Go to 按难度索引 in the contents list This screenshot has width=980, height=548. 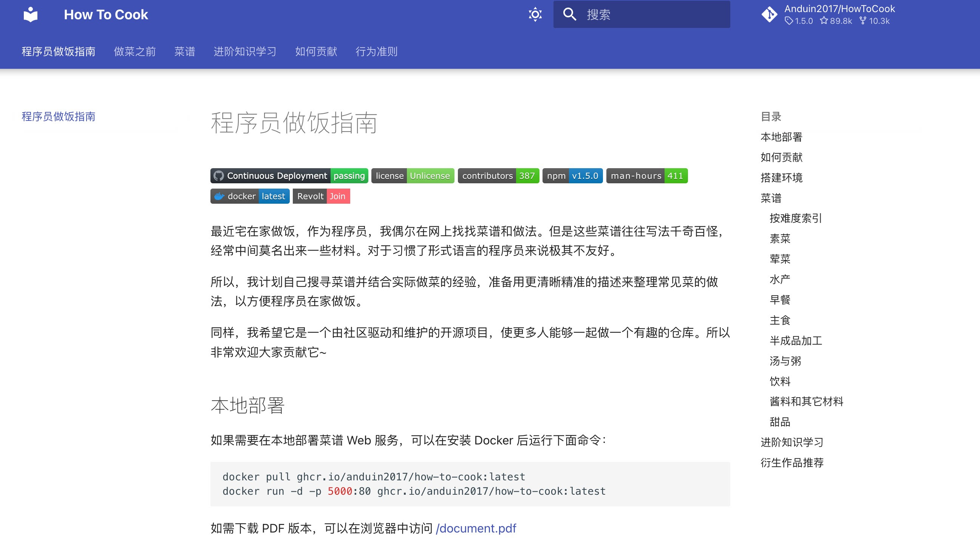(796, 218)
